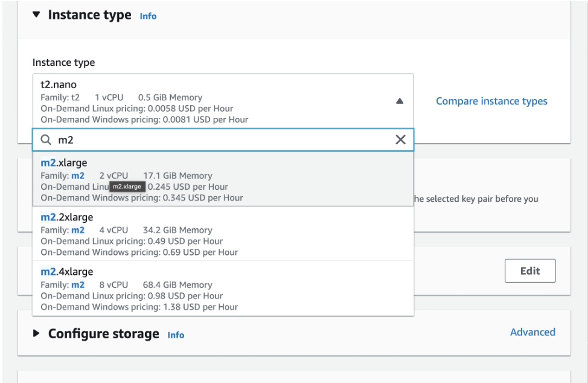
Task: Open Compare instance types link
Action: [491, 101]
